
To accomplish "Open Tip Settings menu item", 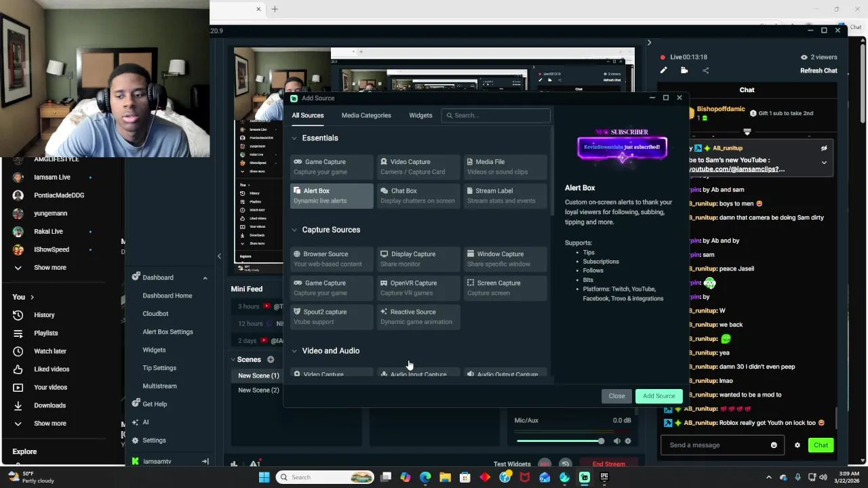I will (x=159, y=368).
